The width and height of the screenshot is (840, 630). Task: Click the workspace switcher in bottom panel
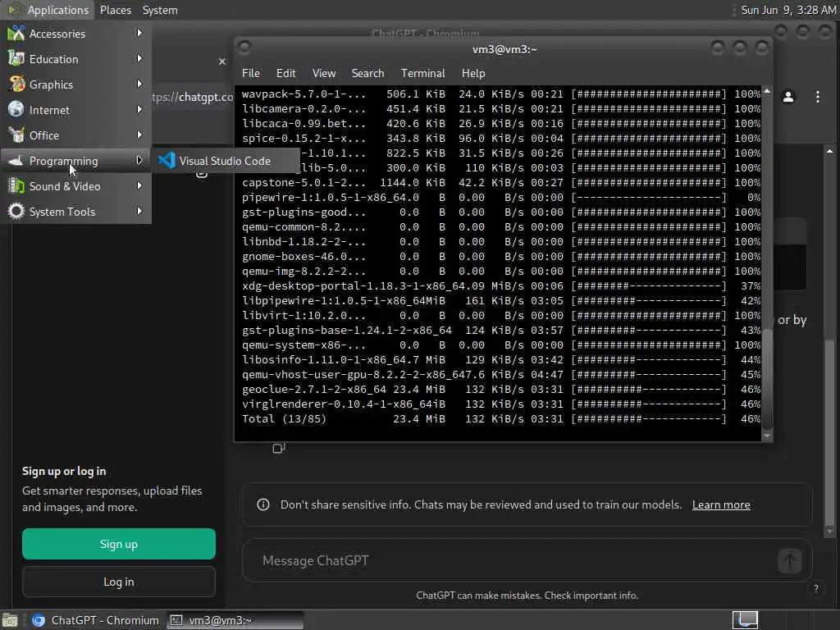(x=745, y=620)
